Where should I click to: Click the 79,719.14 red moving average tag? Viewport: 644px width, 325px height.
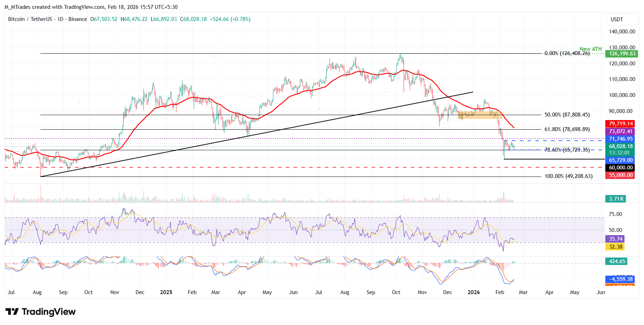[x=620, y=124]
